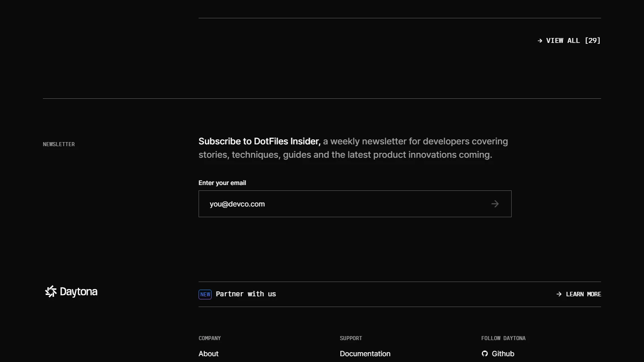Click the arrow icon beside VIEW ALL
Viewport: 644px width, 362px height.
[x=540, y=41]
